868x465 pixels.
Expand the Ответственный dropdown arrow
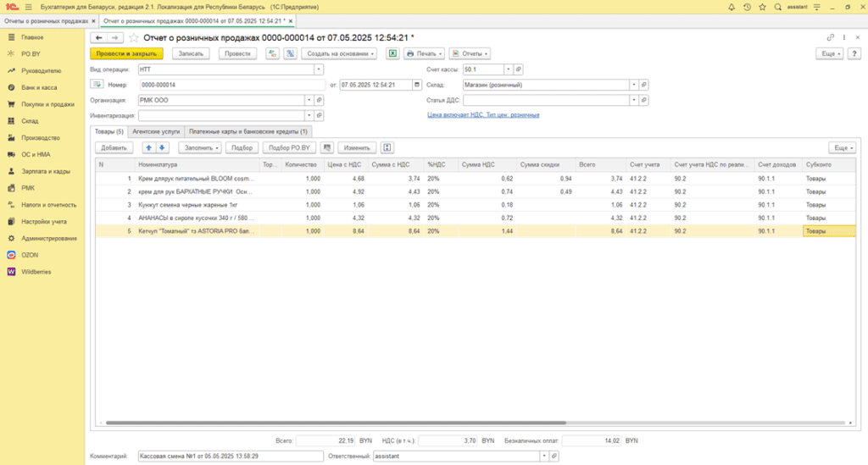pos(544,457)
